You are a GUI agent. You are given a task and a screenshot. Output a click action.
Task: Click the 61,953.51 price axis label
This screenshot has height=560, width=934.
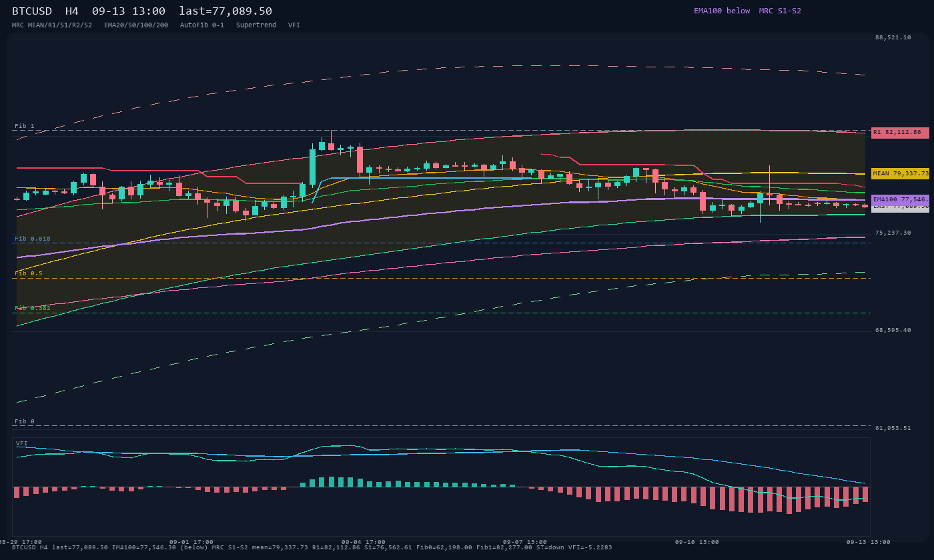click(x=893, y=428)
